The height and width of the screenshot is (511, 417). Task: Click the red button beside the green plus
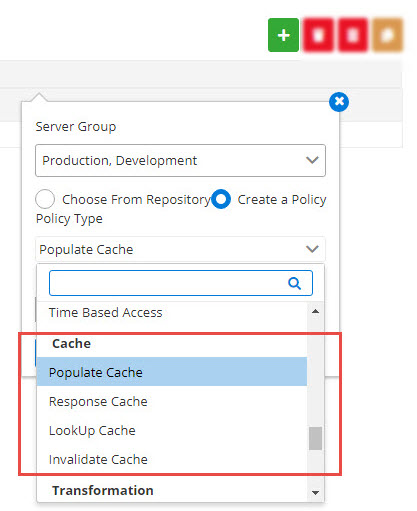pyautogui.click(x=318, y=35)
